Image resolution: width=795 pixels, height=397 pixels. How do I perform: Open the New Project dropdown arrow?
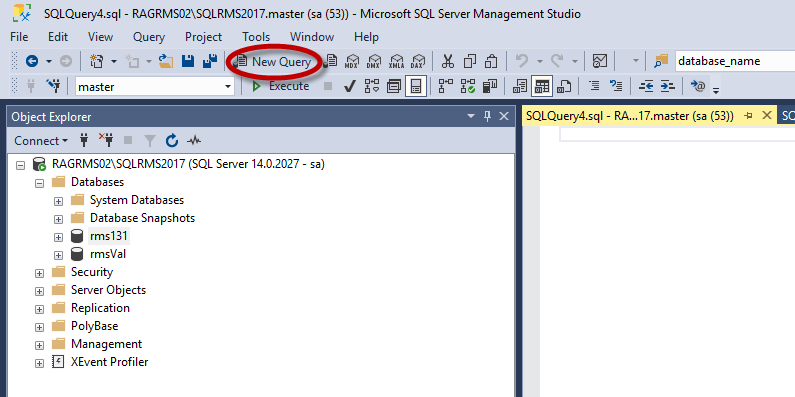coord(114,62)
